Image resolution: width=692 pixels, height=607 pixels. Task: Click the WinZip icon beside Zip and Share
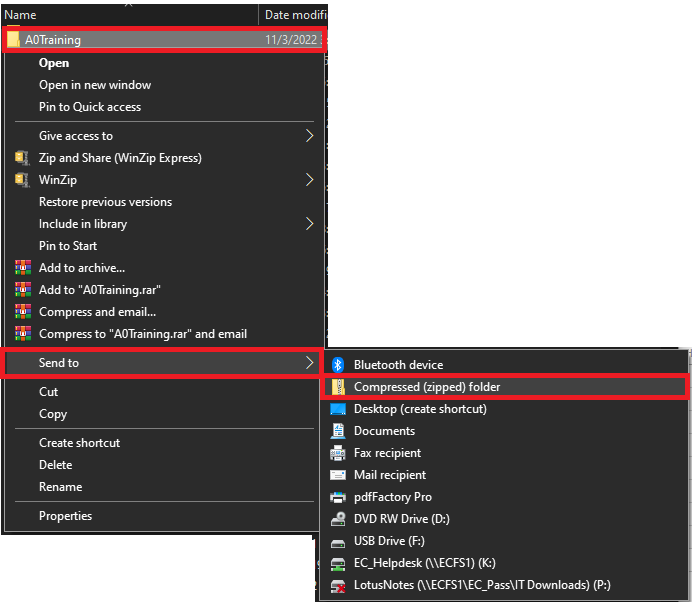(x=23, y=158)
